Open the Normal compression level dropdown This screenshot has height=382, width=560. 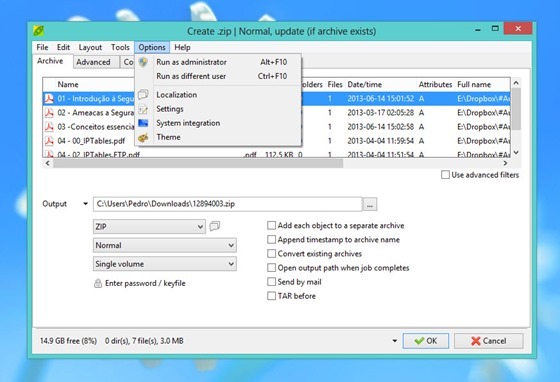coord(165,245)
